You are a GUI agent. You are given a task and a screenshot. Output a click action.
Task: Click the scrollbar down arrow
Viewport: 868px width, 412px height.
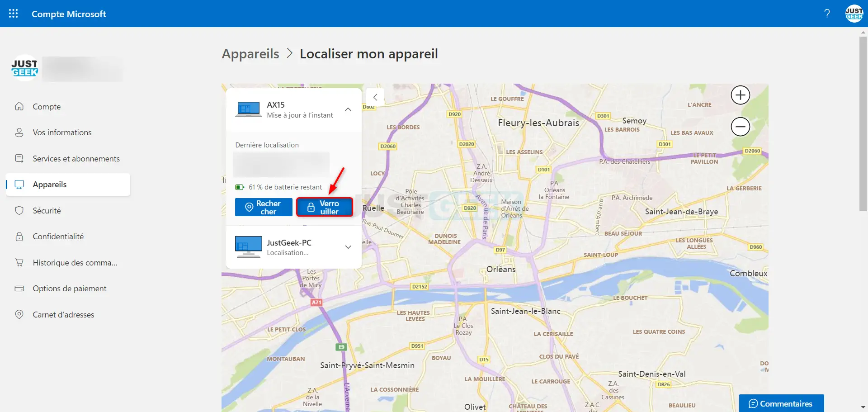(x=863, y=407)
